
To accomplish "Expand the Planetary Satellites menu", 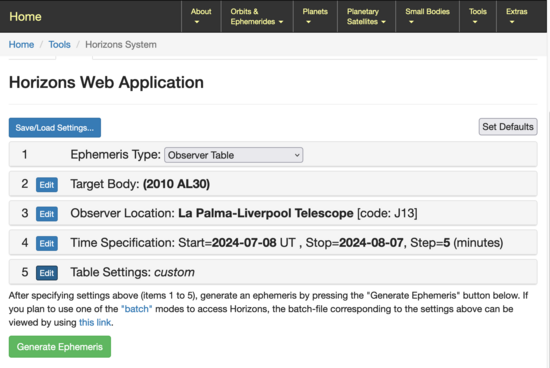I will [366, 16].
